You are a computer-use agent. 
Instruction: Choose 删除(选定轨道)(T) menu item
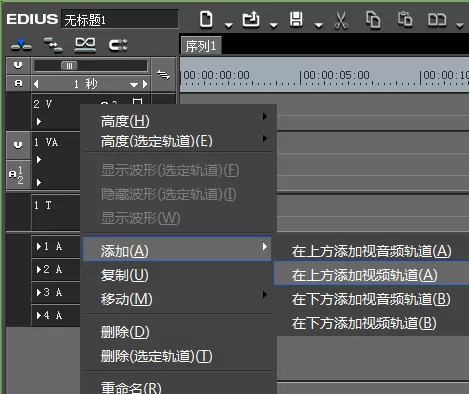(178, 356)
